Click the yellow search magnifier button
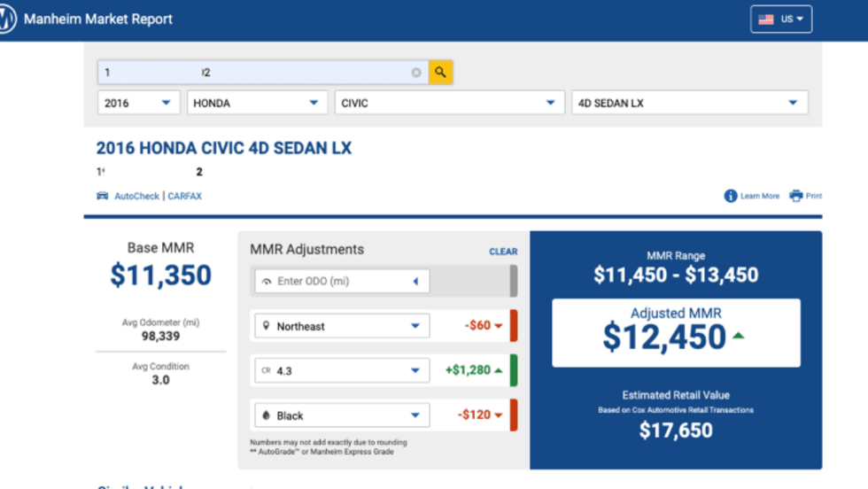Screen dimensions: 868x489 coord(440,73)
